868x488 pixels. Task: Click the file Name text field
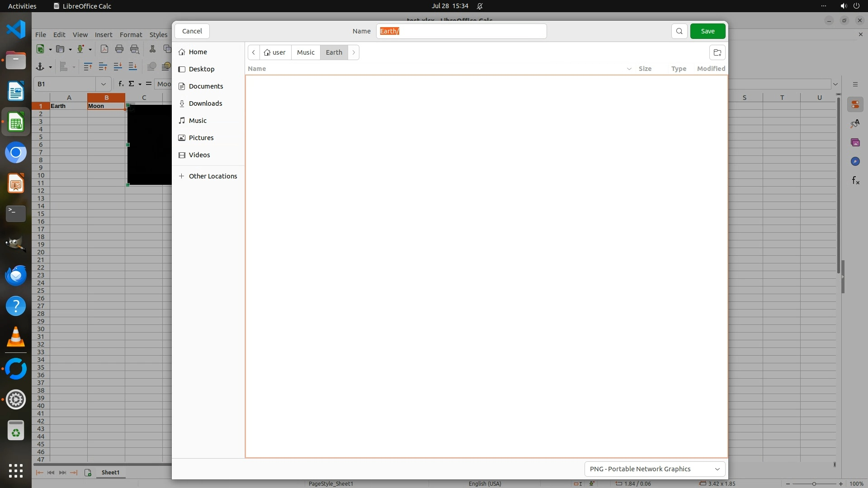click(461, 31)
